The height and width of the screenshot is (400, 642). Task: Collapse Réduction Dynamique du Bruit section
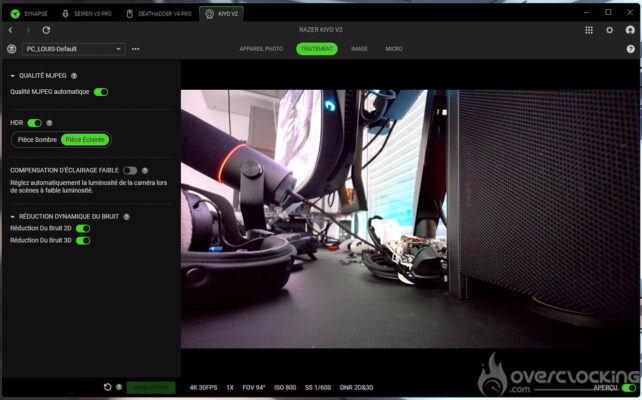coord(12,217)
